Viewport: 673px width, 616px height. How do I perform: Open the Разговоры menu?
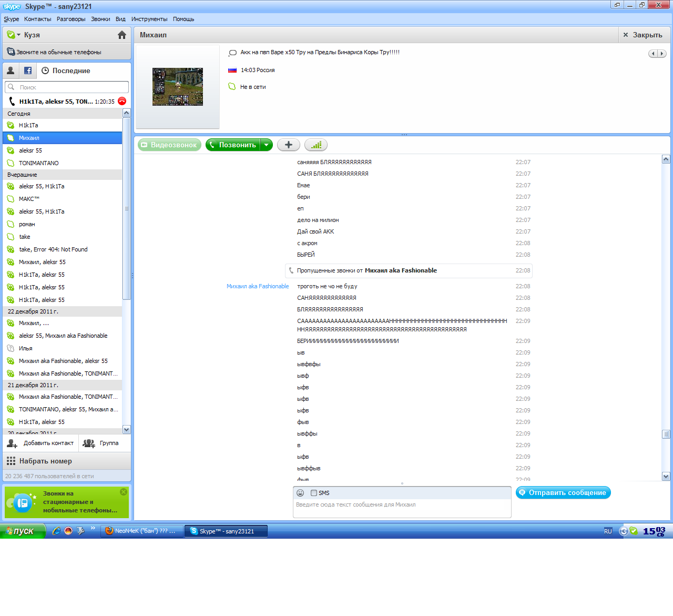(x=71, y=19)
